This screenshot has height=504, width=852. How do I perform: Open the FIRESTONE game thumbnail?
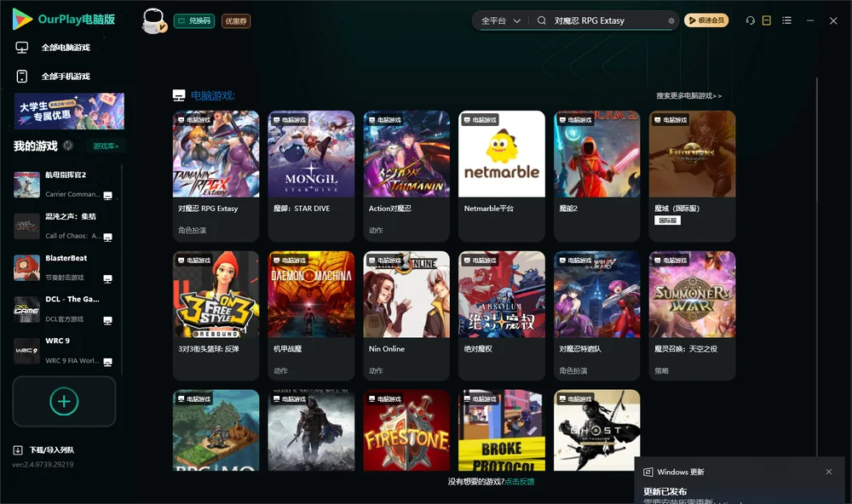point(406,430)
